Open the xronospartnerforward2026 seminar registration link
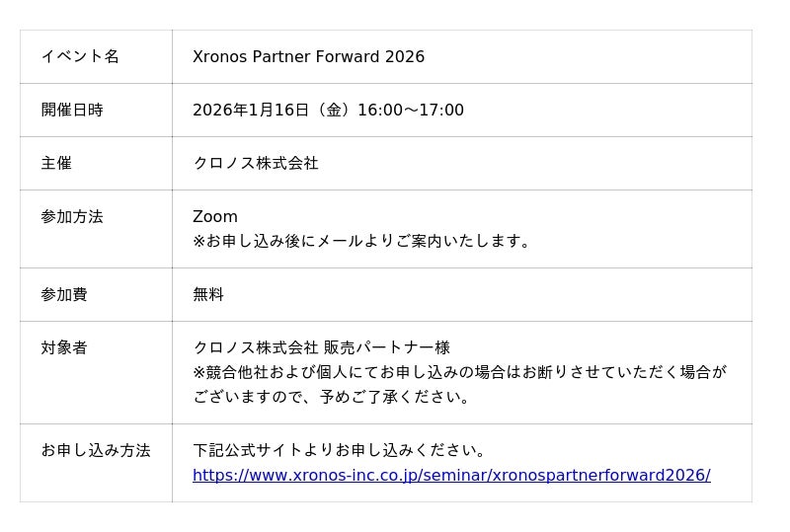The width and height of the screenshot is (790, 532). point(451,475)
